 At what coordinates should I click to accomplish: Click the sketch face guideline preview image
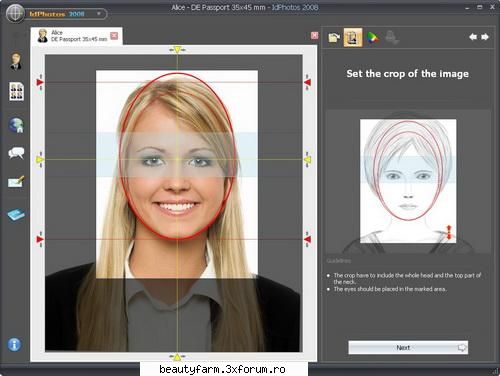[408, 181]
